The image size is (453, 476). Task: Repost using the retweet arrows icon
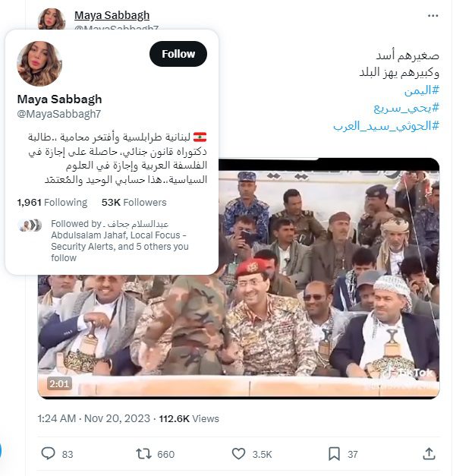(143, 454)
